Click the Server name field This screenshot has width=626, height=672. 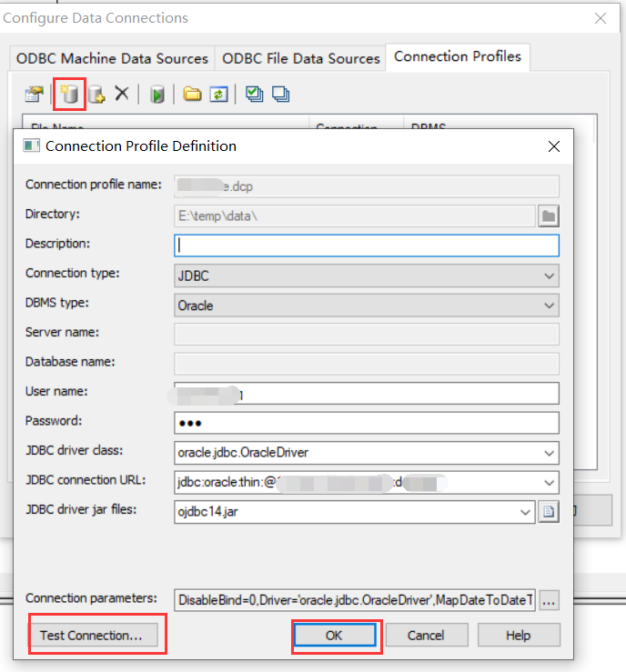(x=367, y=335)
